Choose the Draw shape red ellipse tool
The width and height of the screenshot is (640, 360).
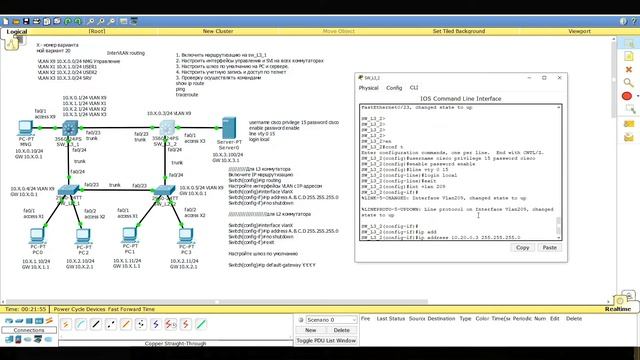(627, 96)
